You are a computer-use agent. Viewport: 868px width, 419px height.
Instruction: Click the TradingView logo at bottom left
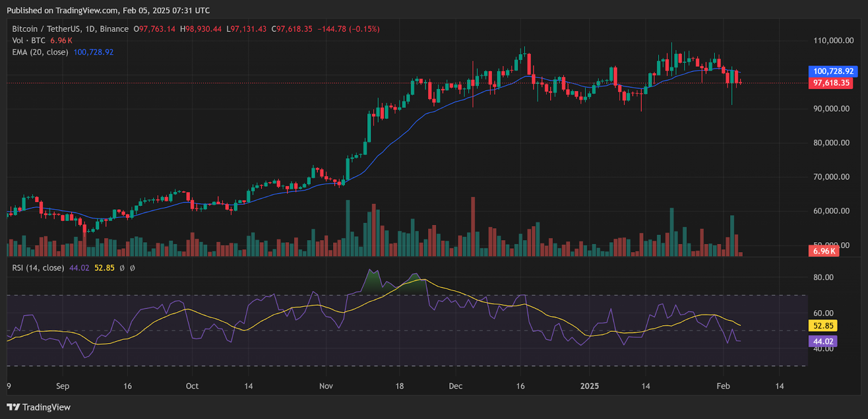(39, 407)
